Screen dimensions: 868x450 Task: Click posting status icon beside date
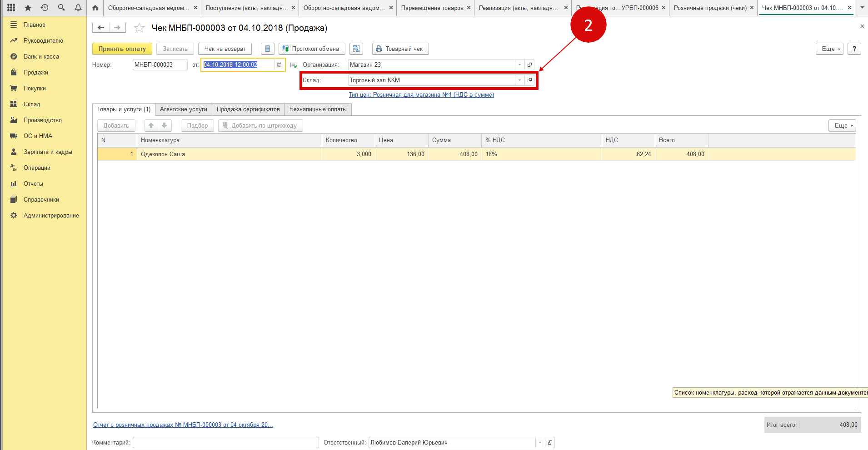(294, 65)
